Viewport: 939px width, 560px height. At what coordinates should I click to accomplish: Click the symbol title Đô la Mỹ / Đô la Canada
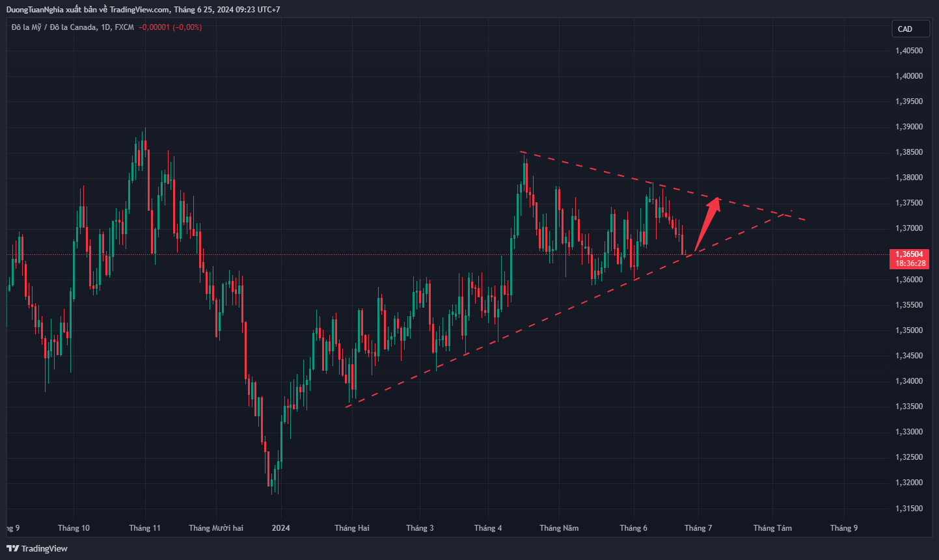coord(53,27)
